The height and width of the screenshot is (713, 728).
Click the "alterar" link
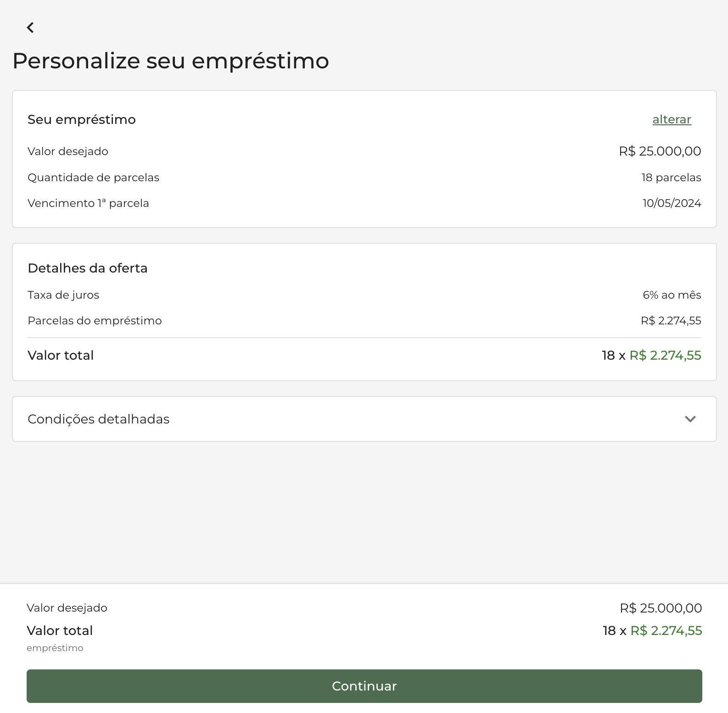672,120
